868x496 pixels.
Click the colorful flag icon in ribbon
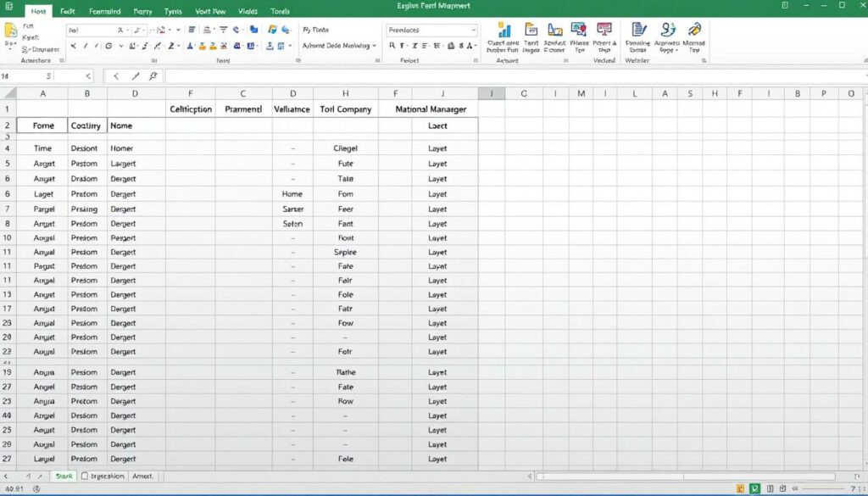(272, 30)
